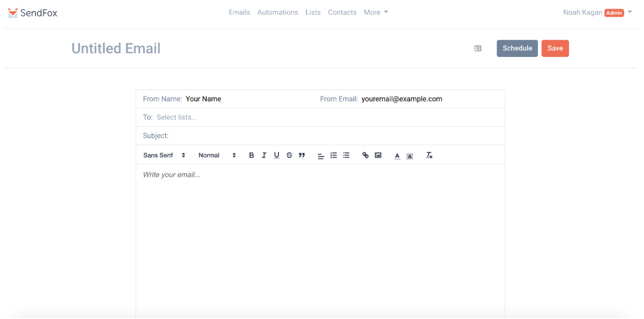Open the text alignment options

tap(321, 156)
